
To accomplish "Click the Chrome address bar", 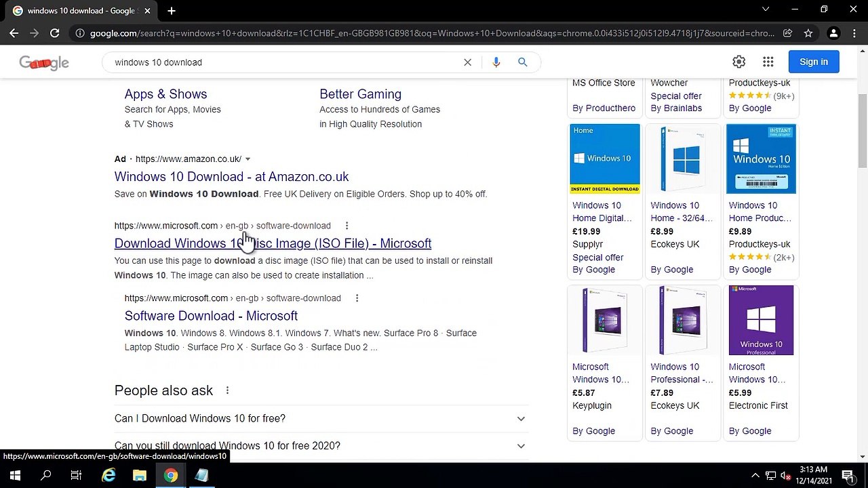I will pos(431,33).
